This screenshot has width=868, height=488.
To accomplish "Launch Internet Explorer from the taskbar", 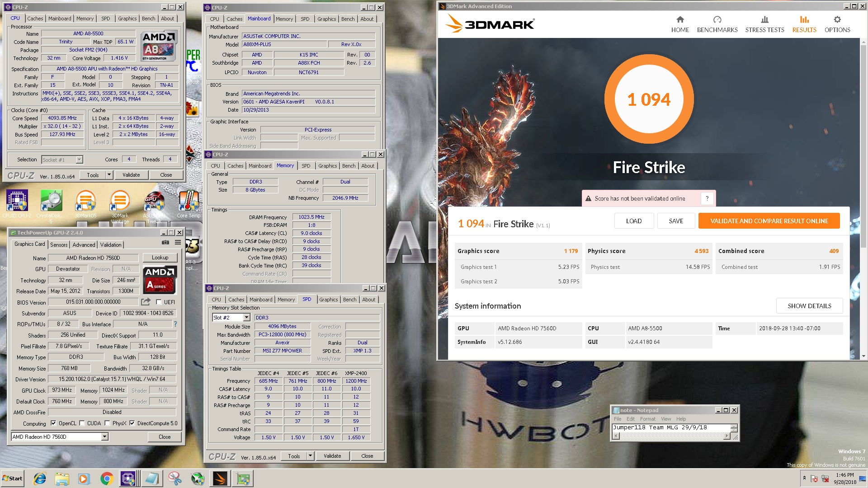I will click(40, 479).
